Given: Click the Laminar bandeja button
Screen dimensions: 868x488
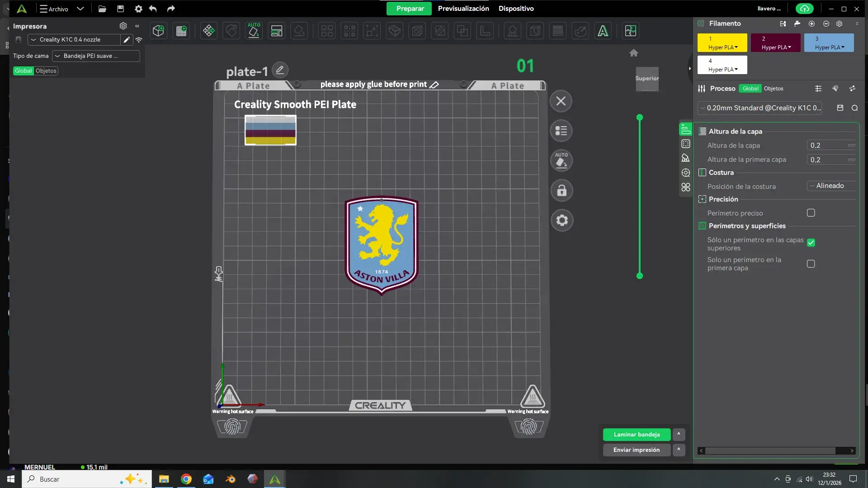Looking at the screenshot, I should tap(637, 434).
